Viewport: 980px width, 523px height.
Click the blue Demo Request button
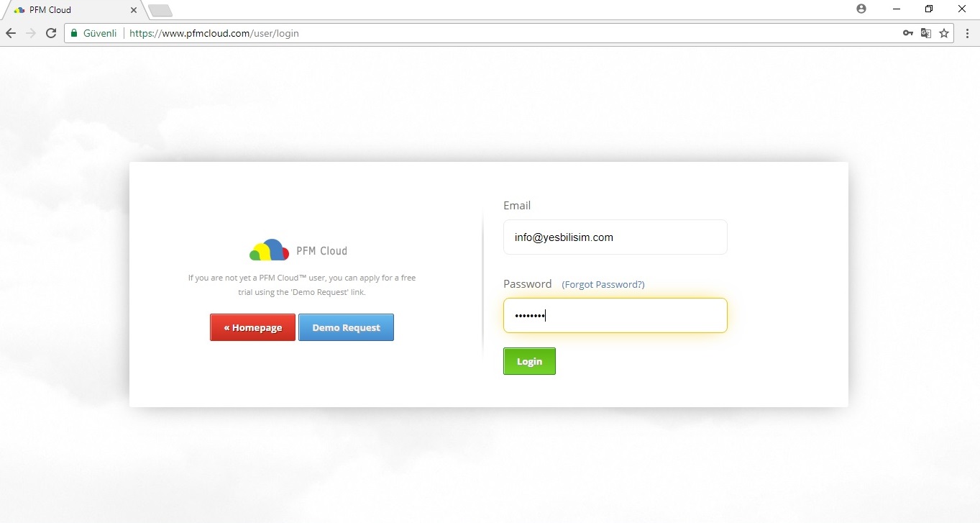(x=346, y=327)
